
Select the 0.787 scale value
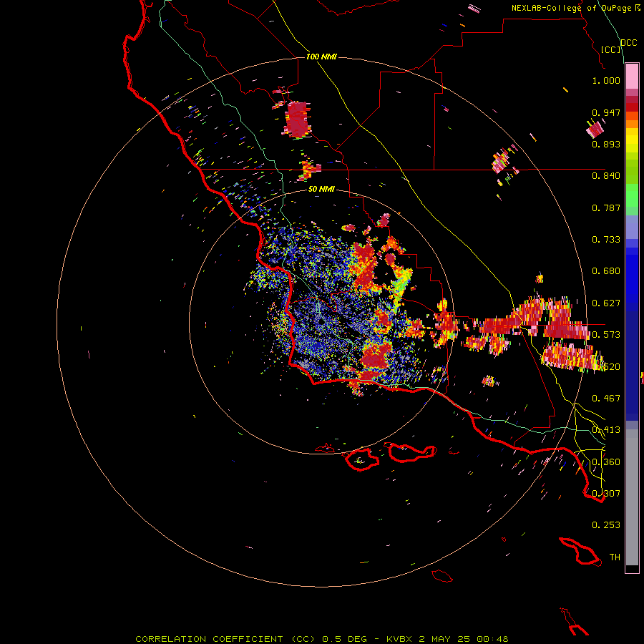[606, 208]
